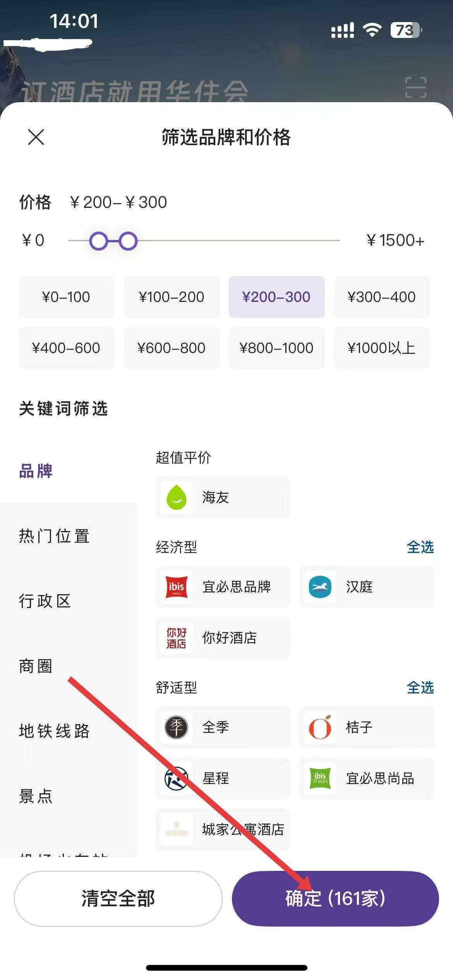Tap the Hanting (汉庭) horse logo
Screen dimensions: 453x980
pyautogui.click(x=320, y=587)
